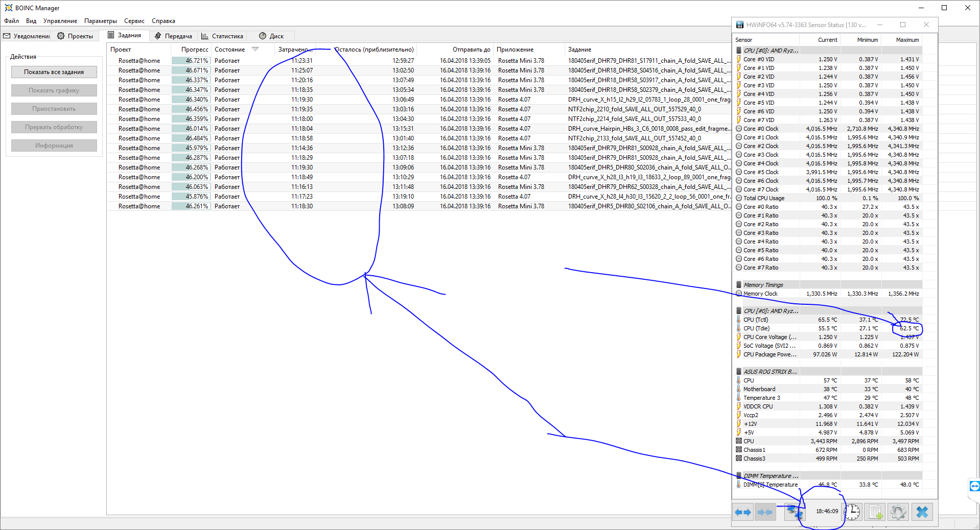Click the BOINC Manager title bar icon
The image size is (980, 530).
8,8
